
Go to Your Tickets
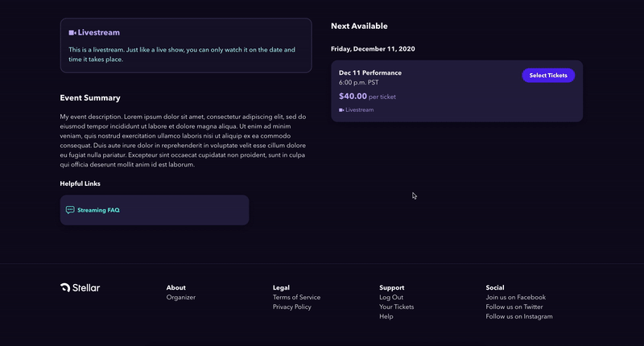[396, 307]
